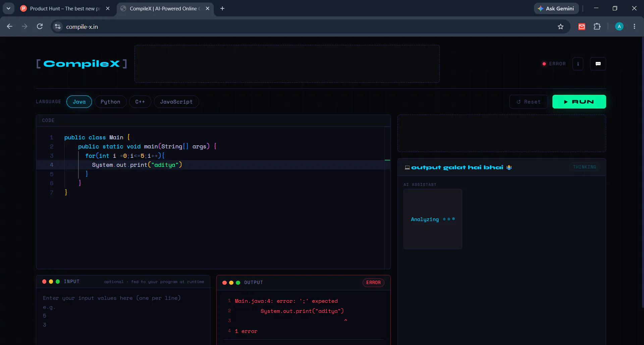Click red dot in INPUT panel header
Image resolution: width=644 pixels, height=345 pixels.
tap(44, 282)
